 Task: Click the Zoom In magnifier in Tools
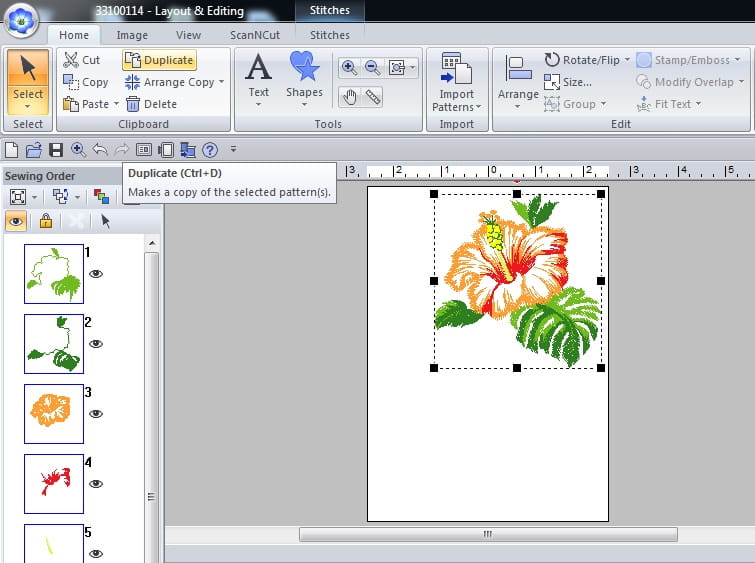[349, 67]
